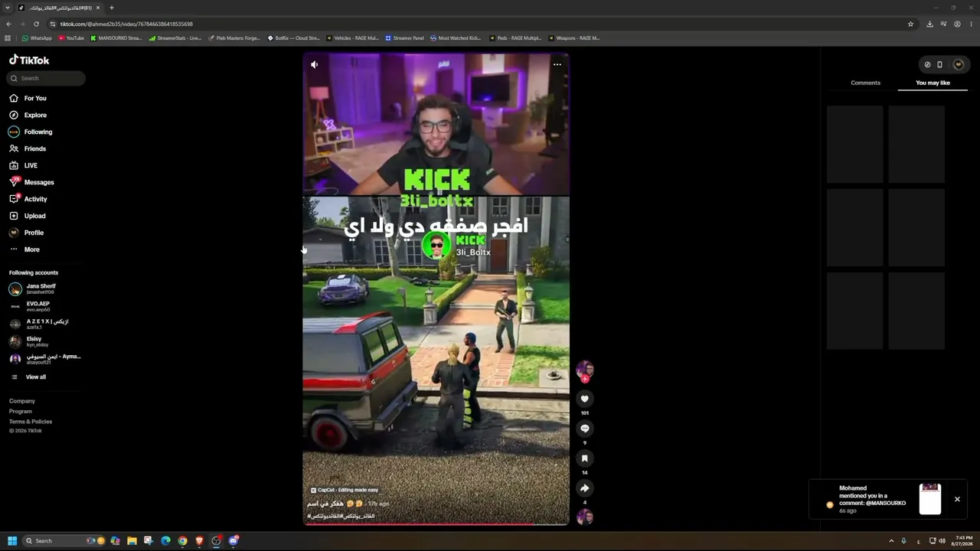Open the Streamer Panel bookmark
This screenshot has height=551, width=980.
click(x=405, y=37)
